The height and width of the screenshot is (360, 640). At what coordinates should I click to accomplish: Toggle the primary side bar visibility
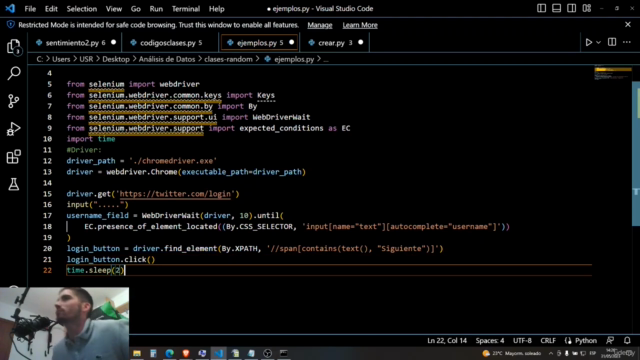click(541, 8)
